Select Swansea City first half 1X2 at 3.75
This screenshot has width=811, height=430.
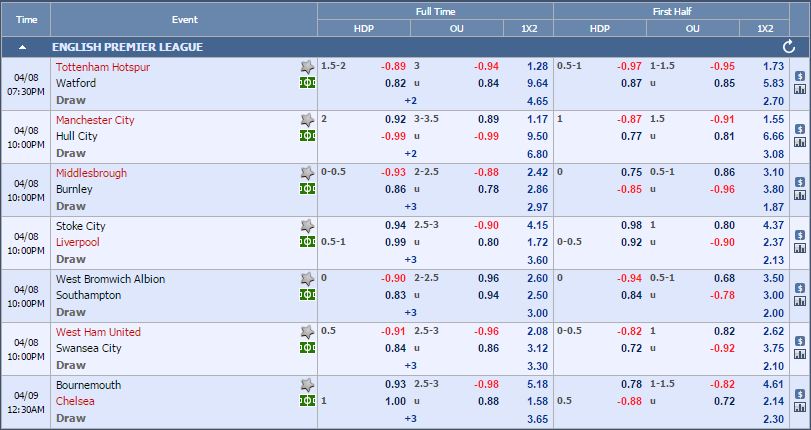[x=774, y=348]
